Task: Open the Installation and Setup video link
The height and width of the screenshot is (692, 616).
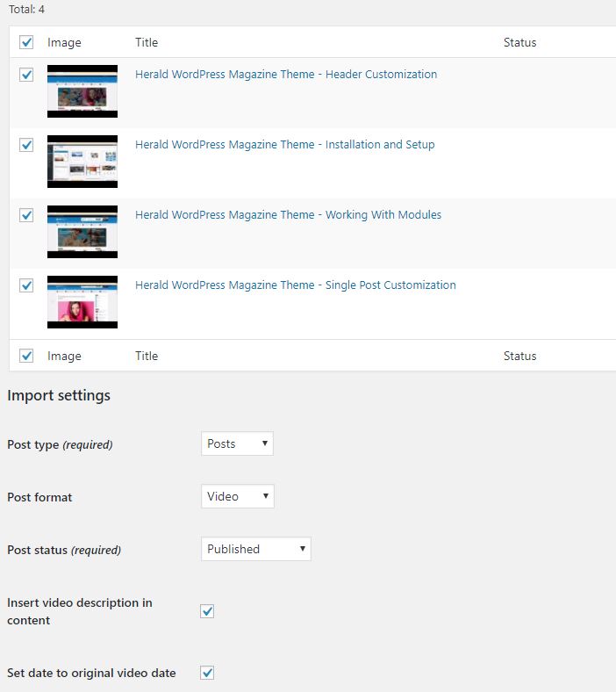Action: click(x=285, y=144)
